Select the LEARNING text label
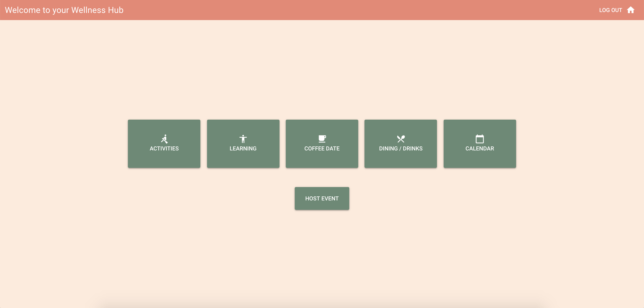The height and width of the screenshot is (308, 644). pos(243,148)
